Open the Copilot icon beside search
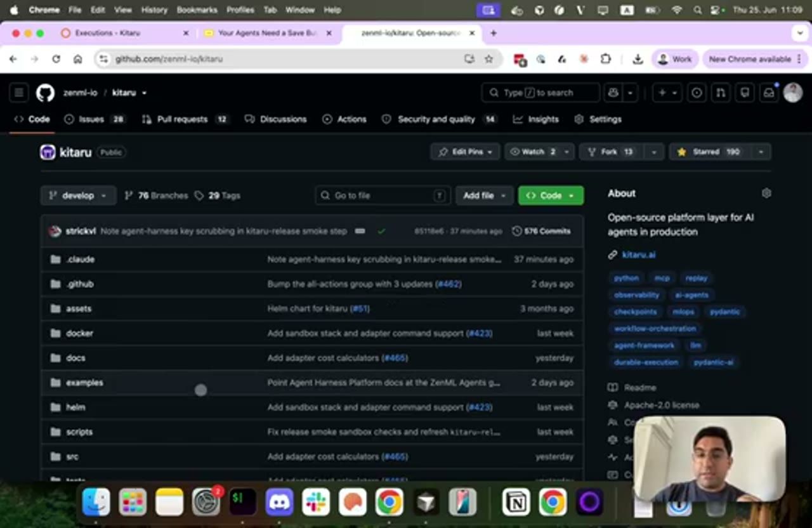Screen dimensions: 812x528 (613, 93)
